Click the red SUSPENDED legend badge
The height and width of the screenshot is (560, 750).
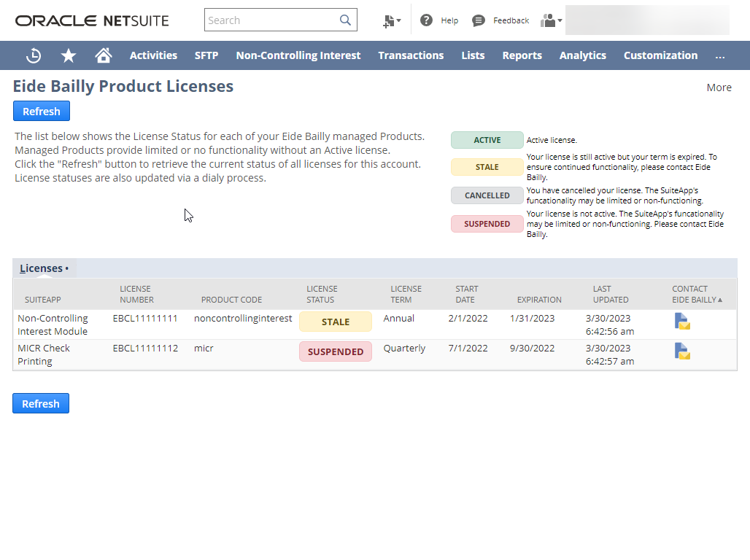click(x=487, y=224)
